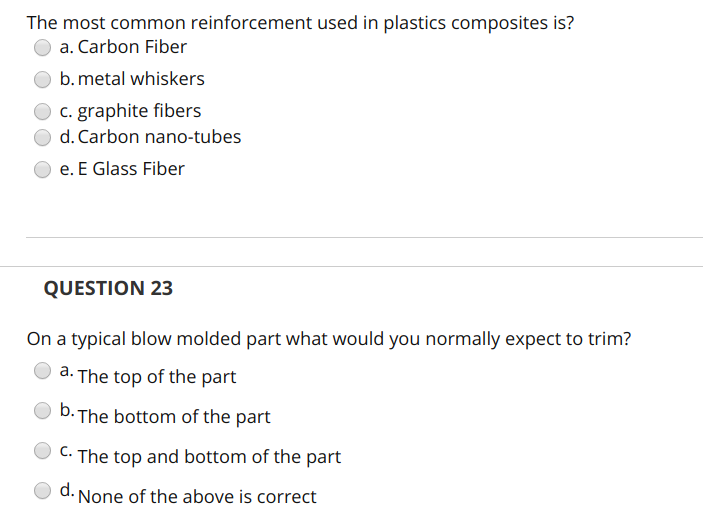Click the 'Carbon nano-tubes' answer label
The height and width of the screenshot is (524, 703).
pyautogui.click(x=160, y=137)
